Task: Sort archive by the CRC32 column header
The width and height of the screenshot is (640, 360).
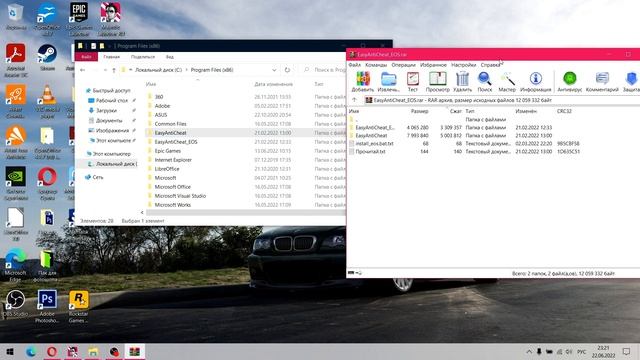Action: (564, 111)
